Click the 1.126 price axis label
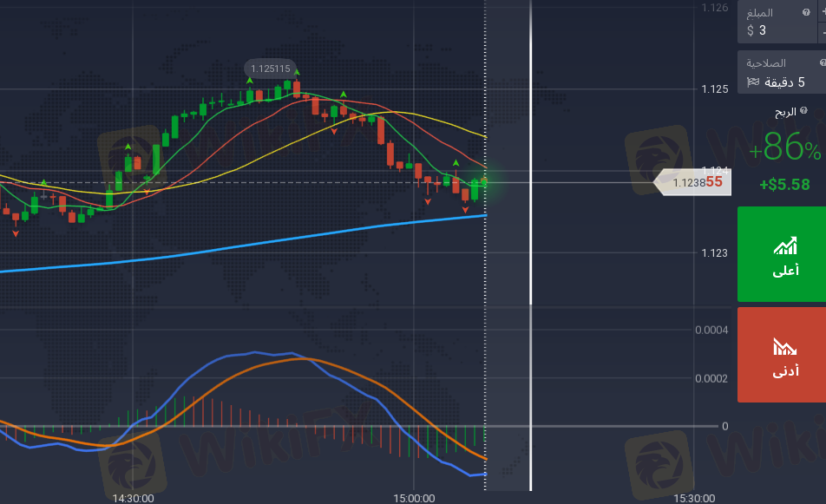Image resolution: width=826 pixels, height=504 pixels. point(715,7)
